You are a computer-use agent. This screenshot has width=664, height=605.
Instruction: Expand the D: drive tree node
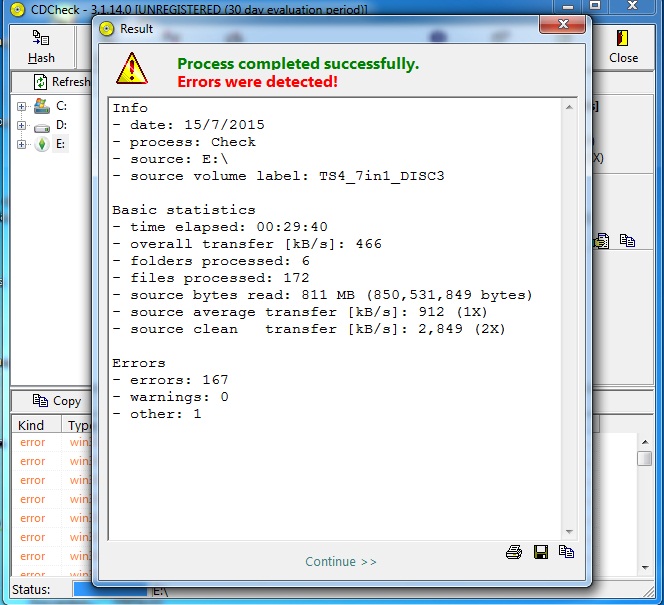(x=21, y=126)
